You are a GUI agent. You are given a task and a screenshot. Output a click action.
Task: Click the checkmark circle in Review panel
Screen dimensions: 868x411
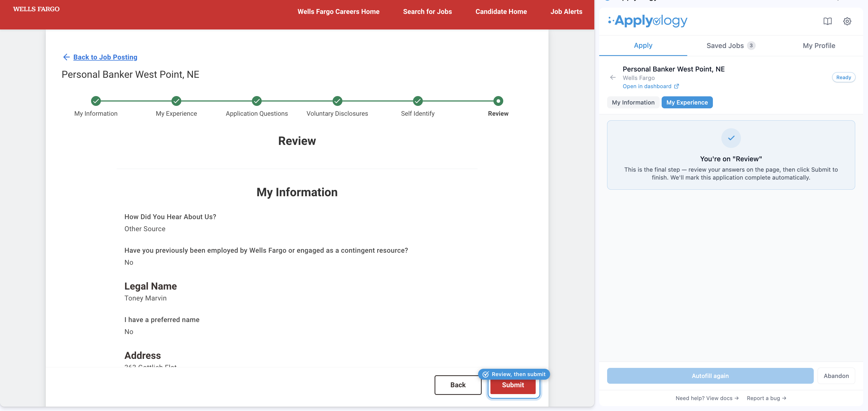(x=731, y=138)
